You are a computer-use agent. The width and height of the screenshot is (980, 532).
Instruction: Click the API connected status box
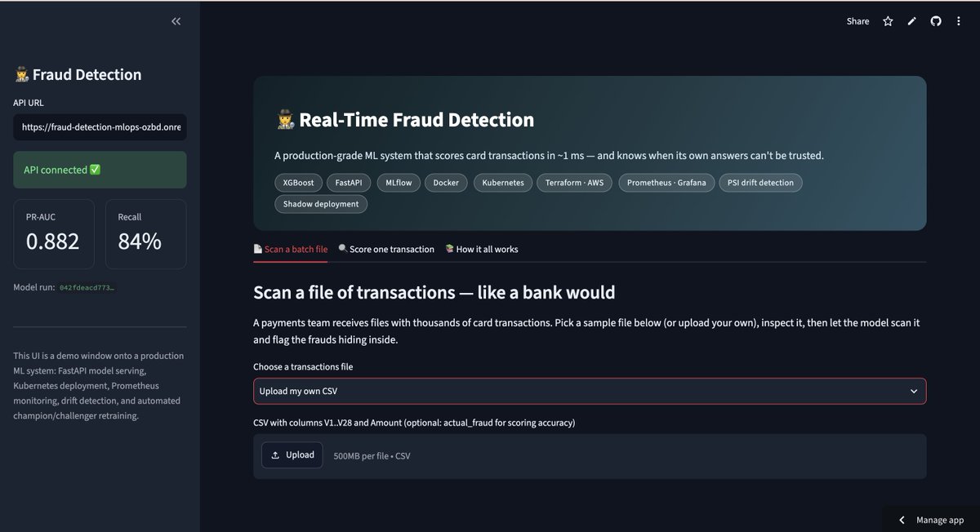(x=100, y=170)
